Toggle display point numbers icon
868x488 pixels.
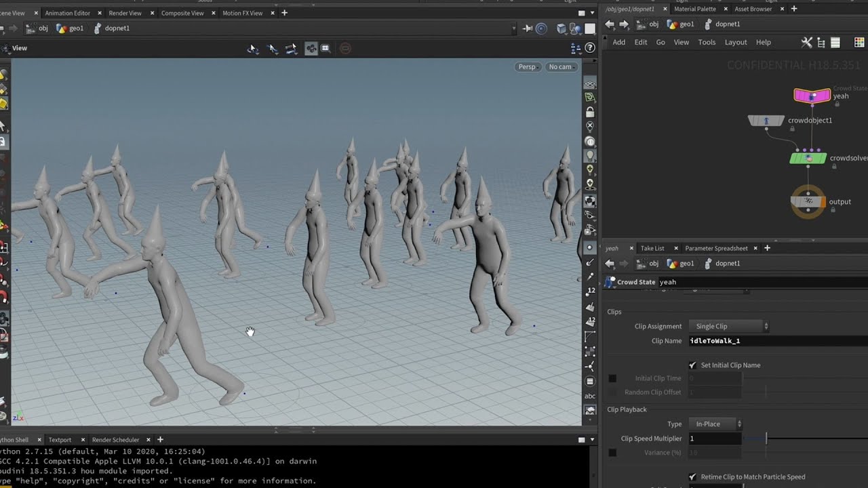[x=591, y=291]
